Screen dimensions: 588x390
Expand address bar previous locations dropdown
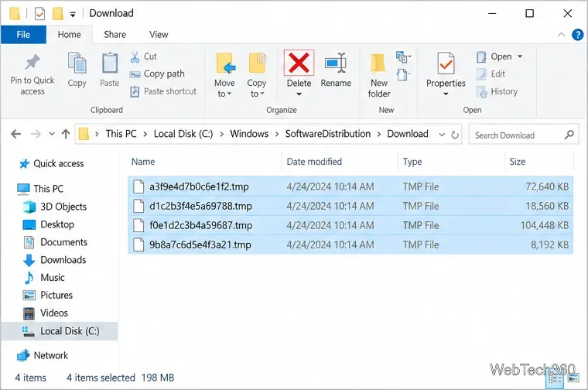pyautogui.click(x=442, y=135)
